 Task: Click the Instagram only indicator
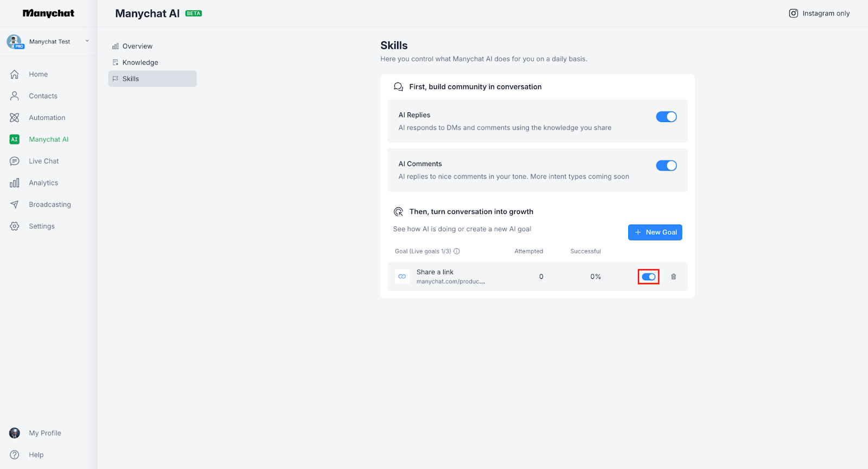[819, 14]
